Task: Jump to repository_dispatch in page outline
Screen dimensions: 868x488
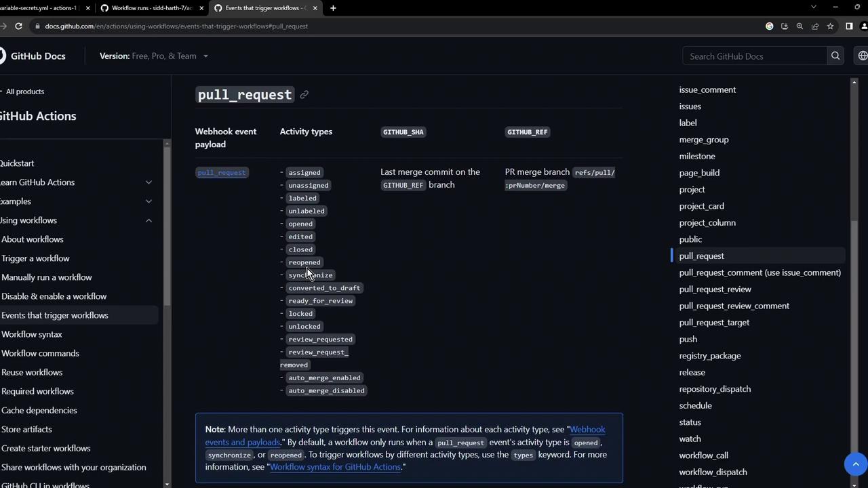Action: pyautogui.click(x=715, y=389)
